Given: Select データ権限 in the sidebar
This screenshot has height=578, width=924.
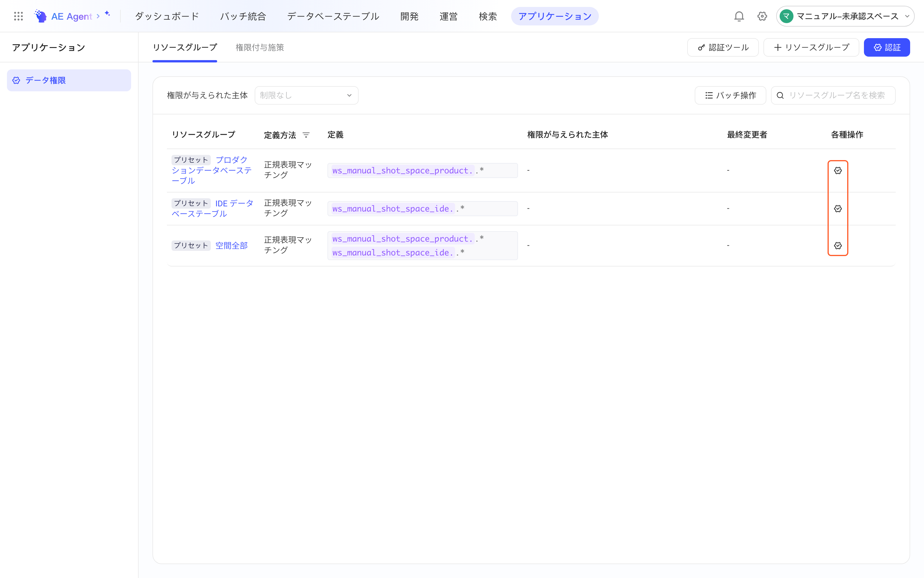Looking at the screenshot, I should pos(69,80).
